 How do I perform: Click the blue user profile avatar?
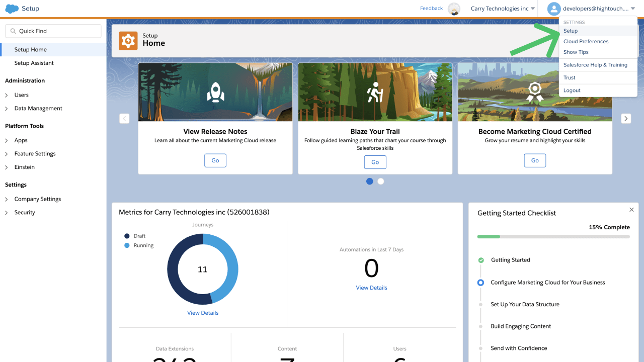click(x=554, y=9)
